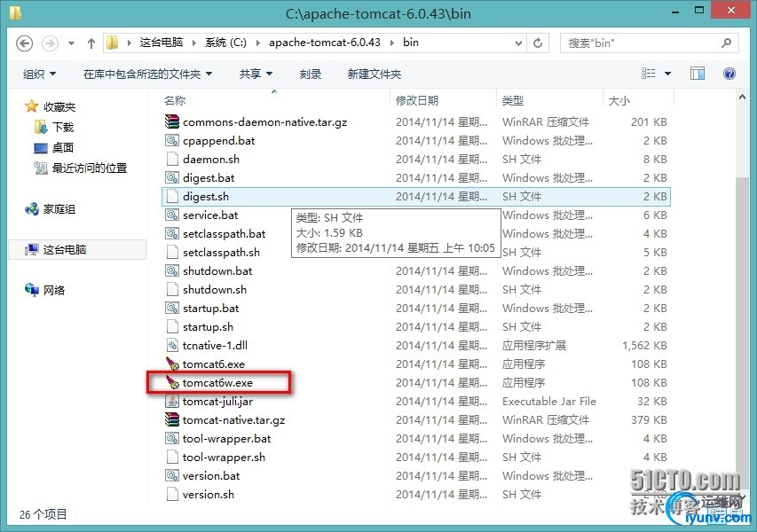Select tomcat6.exe application icon
Viewport: 757px width, 532px height.
(172, 364)
